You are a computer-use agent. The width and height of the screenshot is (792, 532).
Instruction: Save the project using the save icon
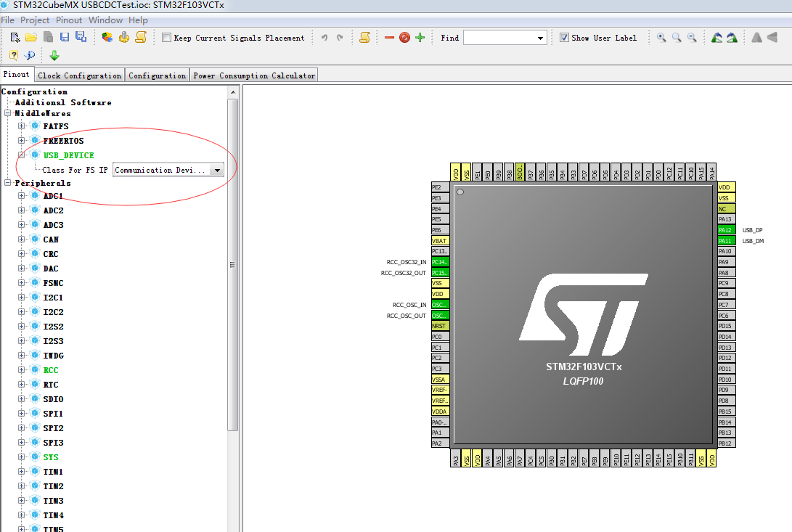click(x=64, y=37)
